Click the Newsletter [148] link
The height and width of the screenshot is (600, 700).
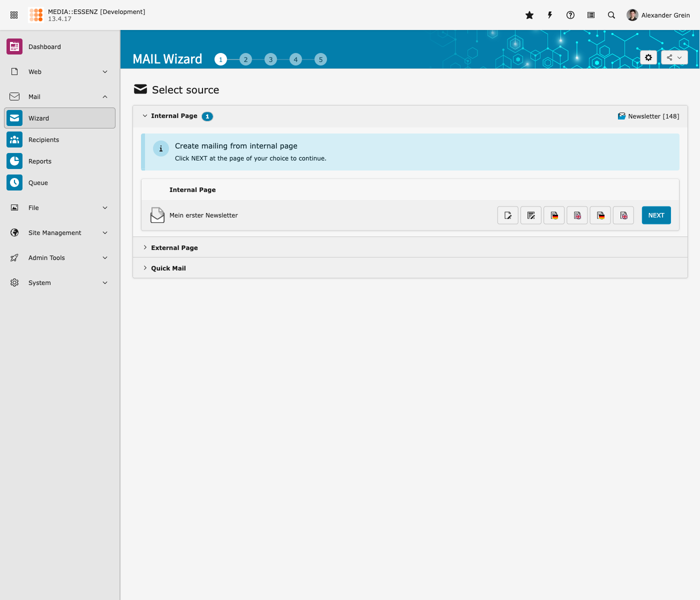pos(648,116)
